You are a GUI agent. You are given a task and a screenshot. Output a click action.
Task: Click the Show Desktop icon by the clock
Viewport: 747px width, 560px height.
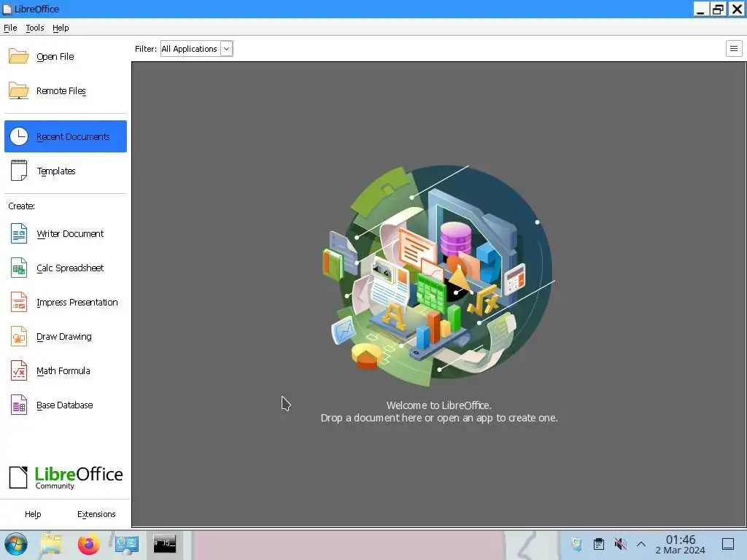(728, 544)
